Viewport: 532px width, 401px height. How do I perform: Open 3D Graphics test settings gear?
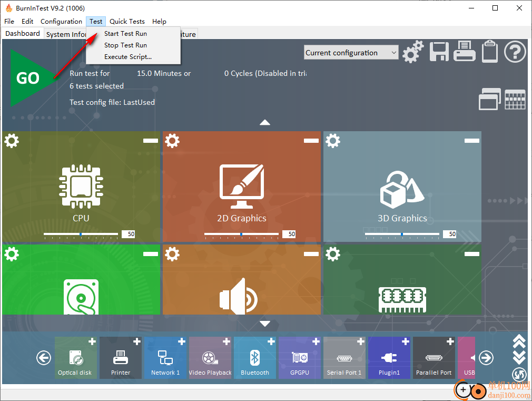point(333,141)
